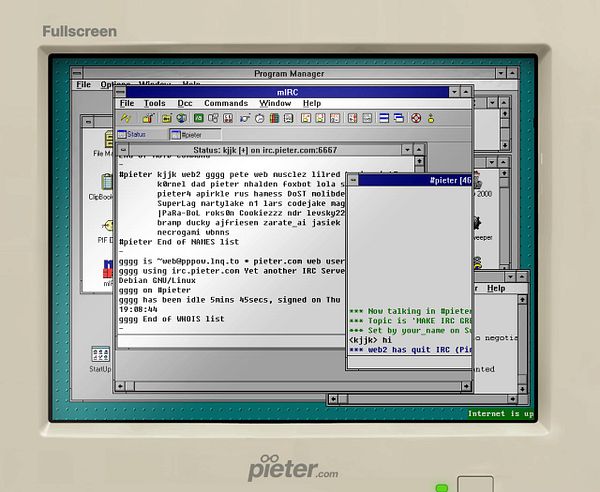Click the DCC Options toolbar icon
Image resolution: width=600 pixels, height=492 pixels.
point(335,118)
